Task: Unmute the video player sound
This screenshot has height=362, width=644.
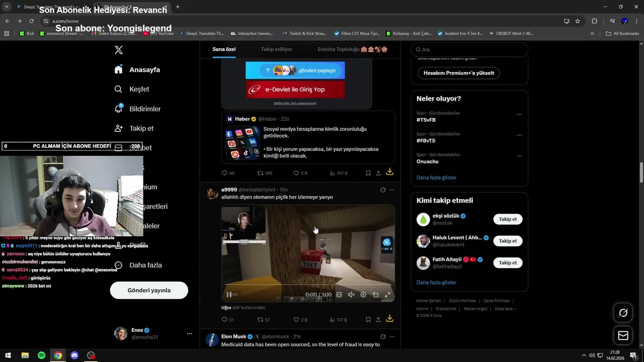Action: [351, 295]
